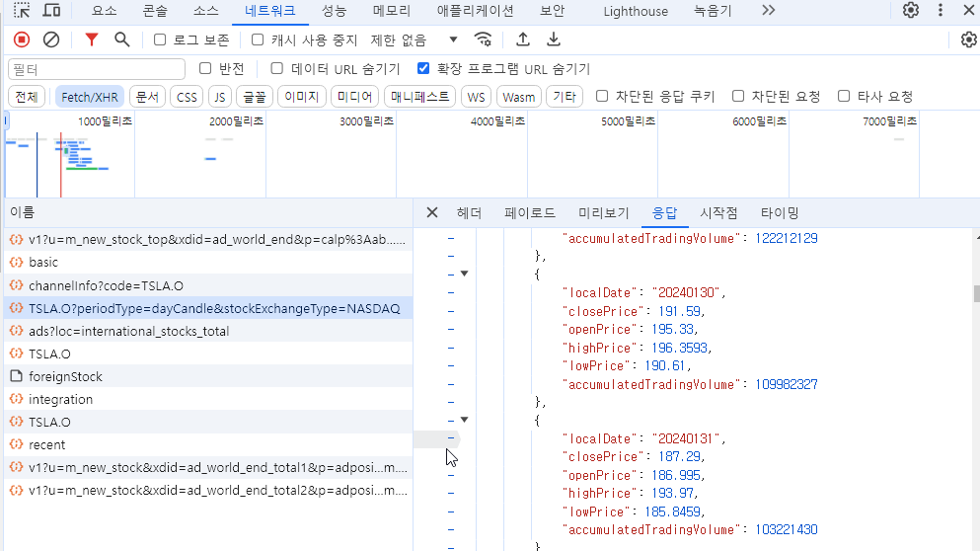This screenshot has height=551, width=980.
Task: Uncheck Hide extension URLs (확장 프로그램 URL 숨기기)
Action: pos(423,68)
